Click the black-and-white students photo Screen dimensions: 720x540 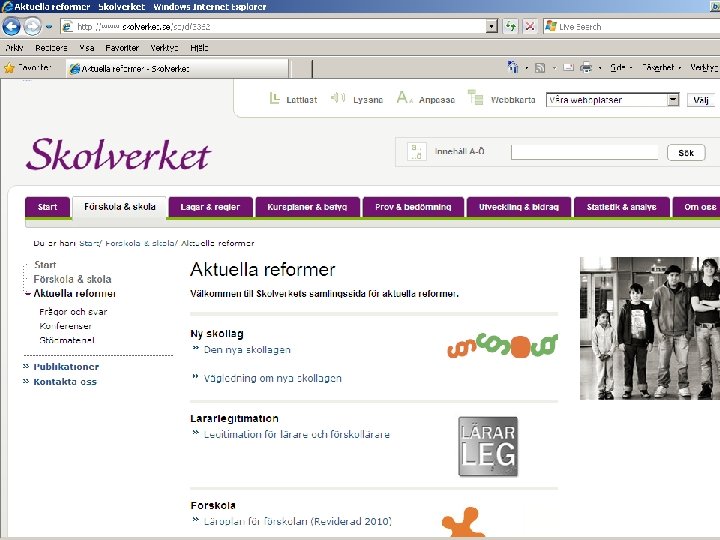click(x=650, y=328)
